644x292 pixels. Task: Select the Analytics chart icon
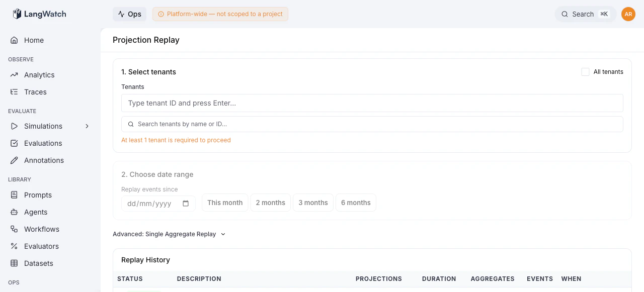(x=14, y=75)
